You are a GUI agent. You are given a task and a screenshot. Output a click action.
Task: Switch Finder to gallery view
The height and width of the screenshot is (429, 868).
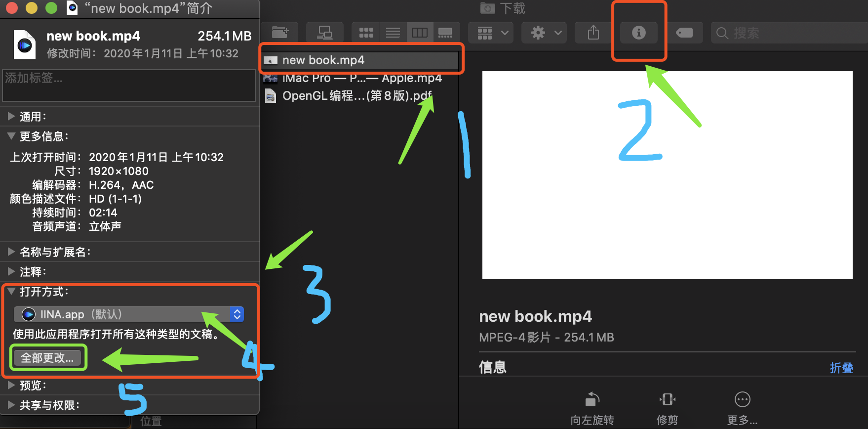pos(446,33)
